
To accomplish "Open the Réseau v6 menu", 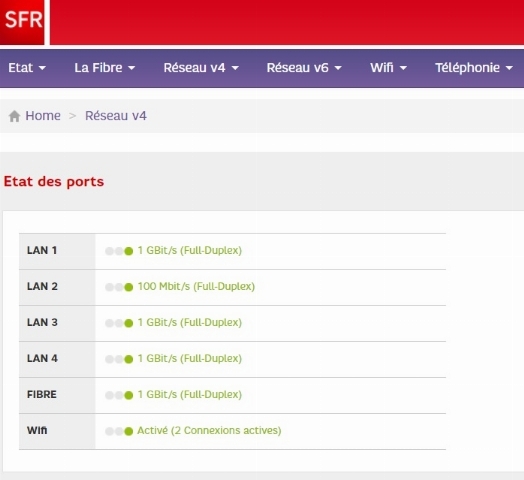I will [x=304, y=68].
